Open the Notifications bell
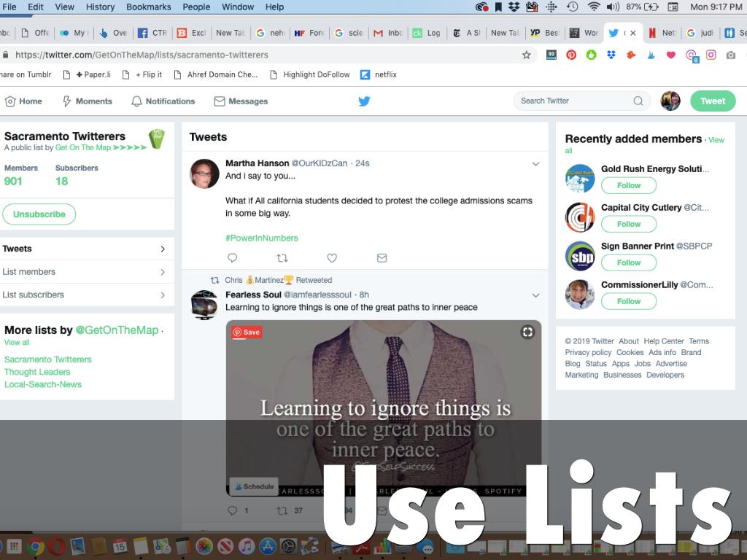The image size is (747, 560). 163,101
